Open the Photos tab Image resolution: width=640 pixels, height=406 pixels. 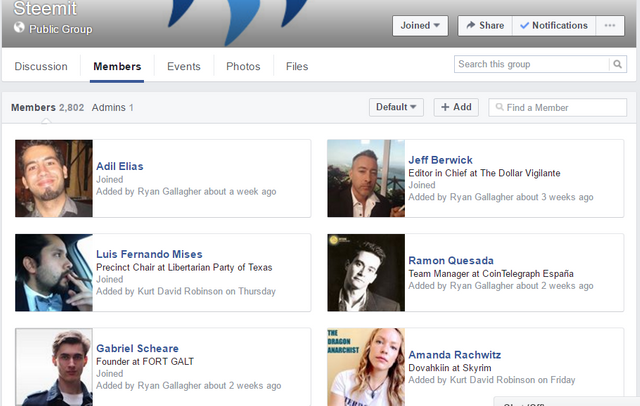click(243, 67)
